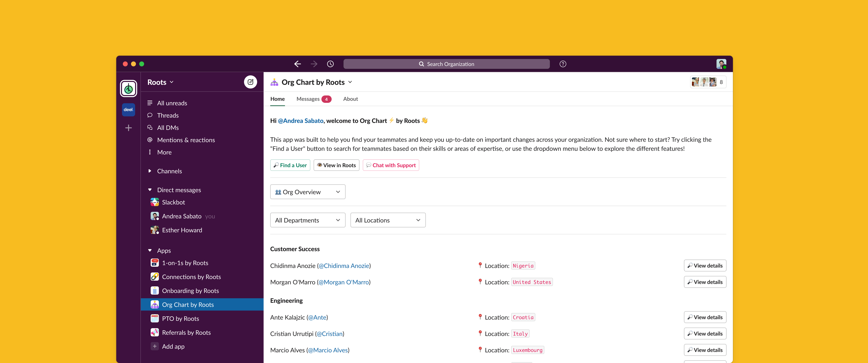
Task: Click the @Andrea Sabato mention link
Action: [x=301, y=121]
